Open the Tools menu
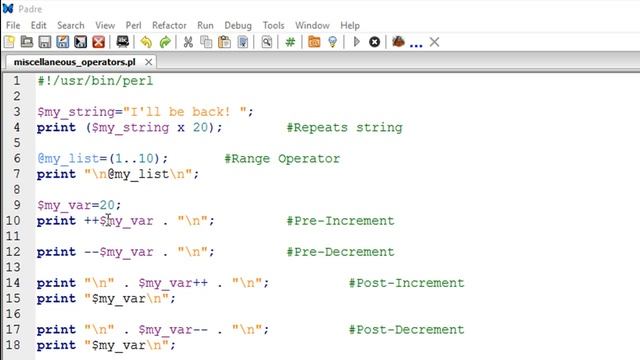Viewport: 640px width, 360px height. [273, 25]
